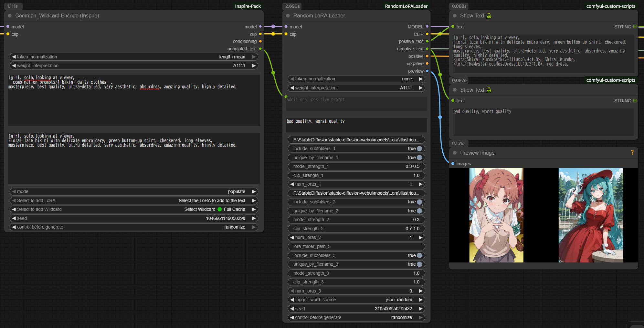Image resolution: width=644 pixels, height=328 pixels.
Task: Click the collapse dot of the 'bad quality' Show Text node
Action: (x=455, y=90)
